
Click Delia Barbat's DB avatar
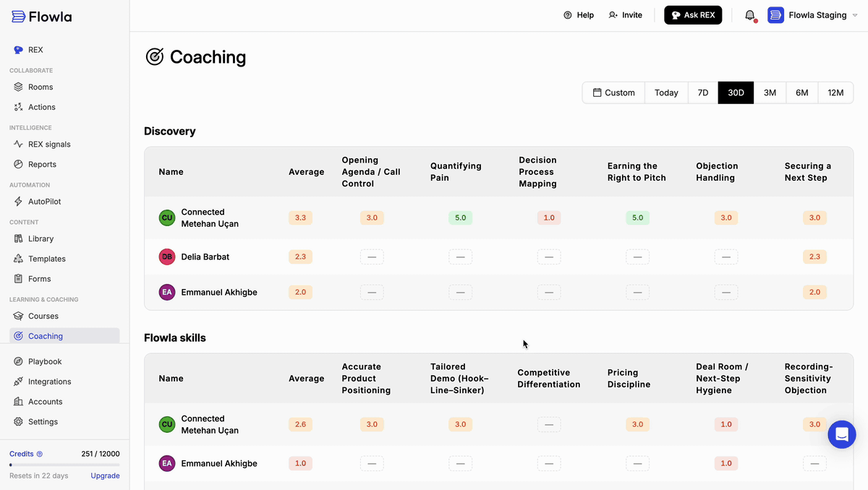(x=167, y=257)
